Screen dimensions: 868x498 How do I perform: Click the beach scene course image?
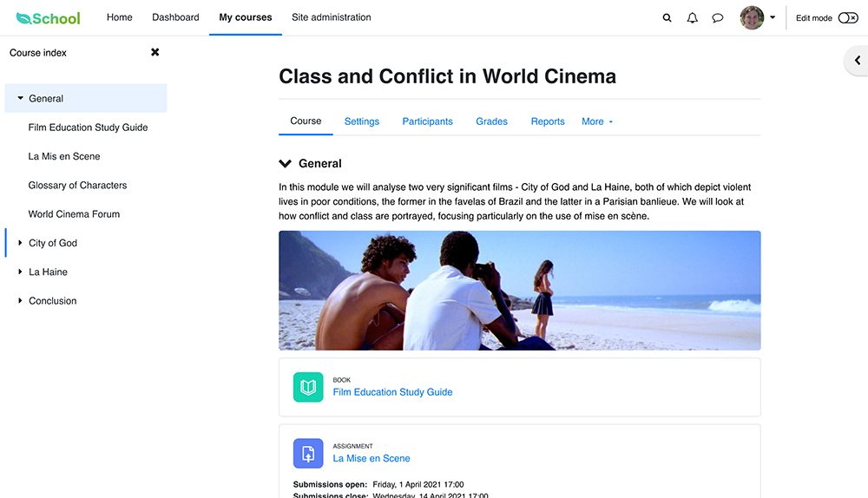(x=519, y=291)
